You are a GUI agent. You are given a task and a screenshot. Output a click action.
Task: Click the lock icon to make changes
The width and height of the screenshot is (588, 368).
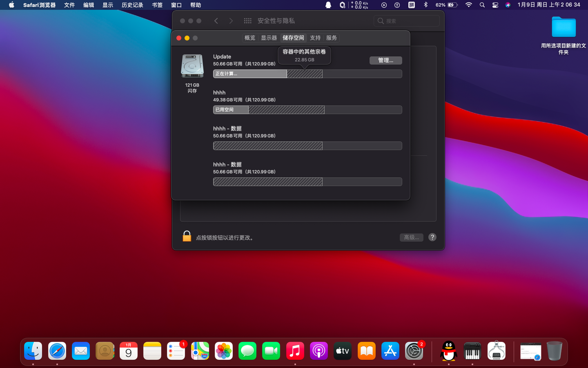[x=187, y=237]
